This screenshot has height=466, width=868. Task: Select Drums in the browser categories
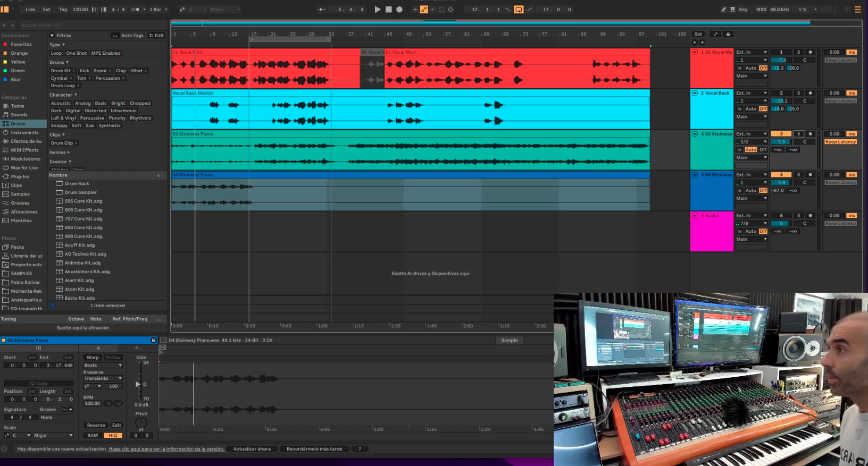click(18, 124)
